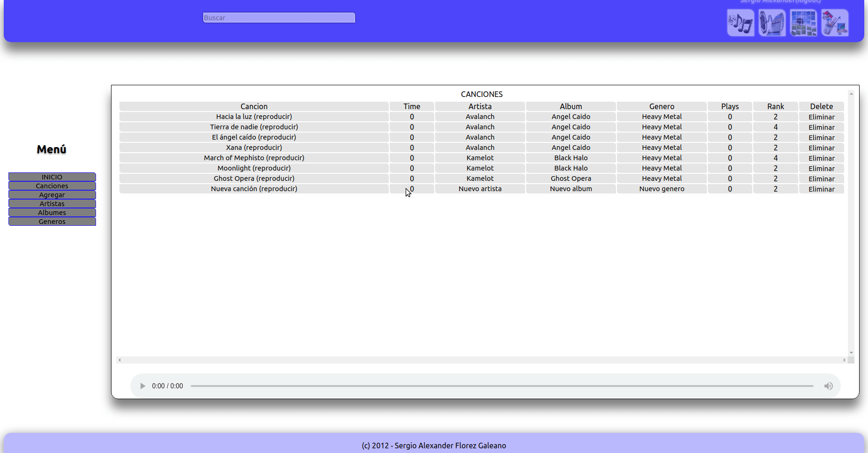This screenshot has width=868, height=453.
Task: Click the audio seek progress bar
Action: click(502, 386)
